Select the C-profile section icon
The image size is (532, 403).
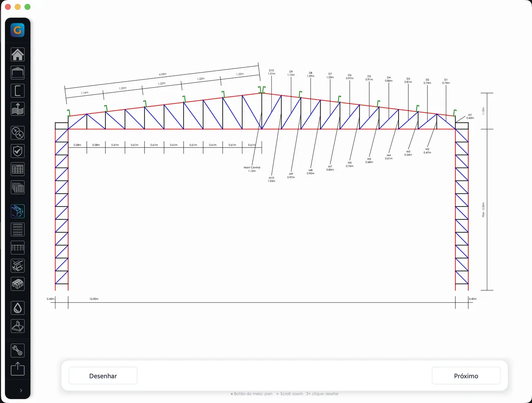pos(18,91)
